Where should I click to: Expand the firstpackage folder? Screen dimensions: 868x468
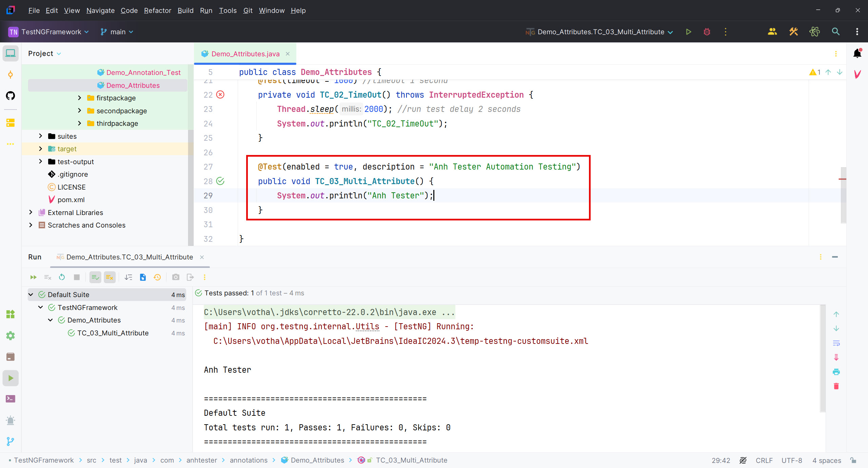coord(79,98)
